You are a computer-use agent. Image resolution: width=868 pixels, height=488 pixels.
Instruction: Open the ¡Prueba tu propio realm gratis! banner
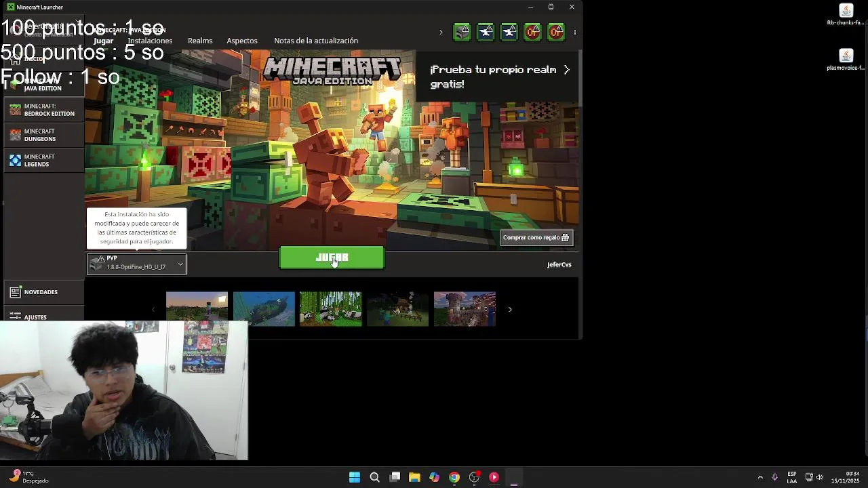498,76
